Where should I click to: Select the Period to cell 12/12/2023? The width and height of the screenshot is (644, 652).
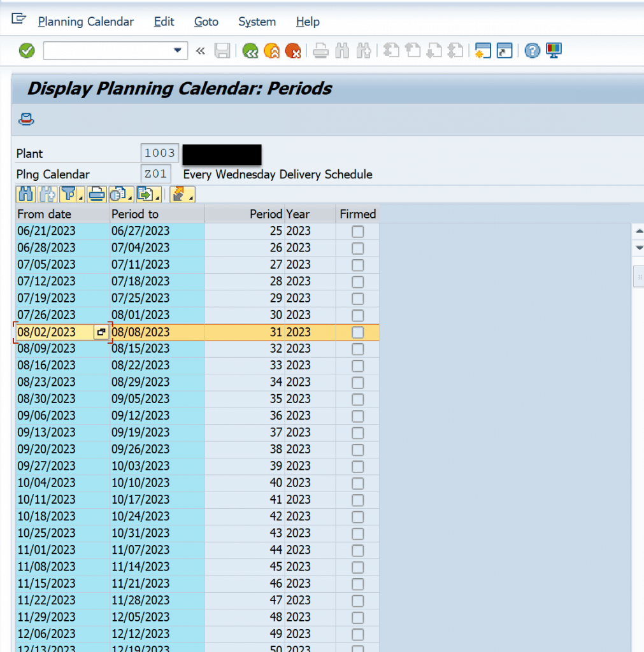click(x=157, y=634)
